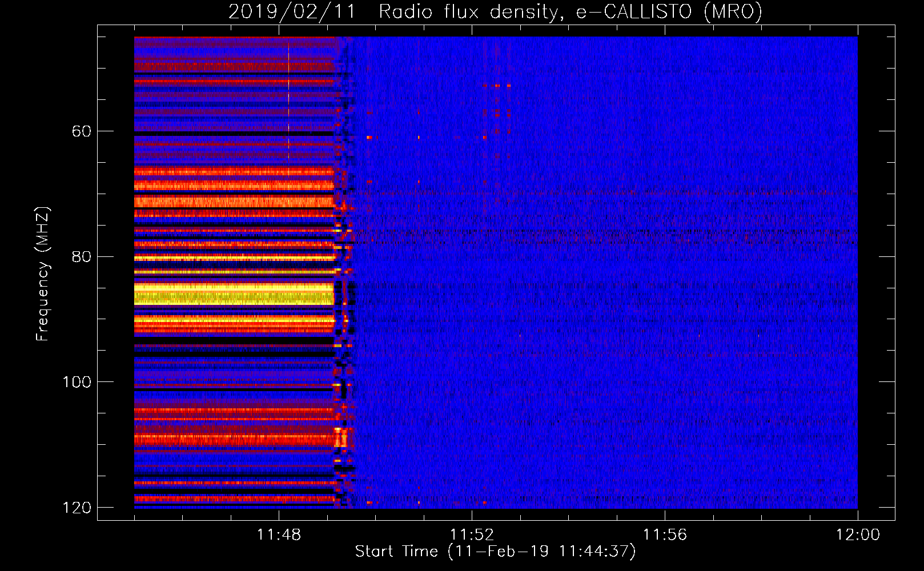This screenshot has width=924, height=571.
Task: Click the 60 frequency tick label
Action: point(82,131)
